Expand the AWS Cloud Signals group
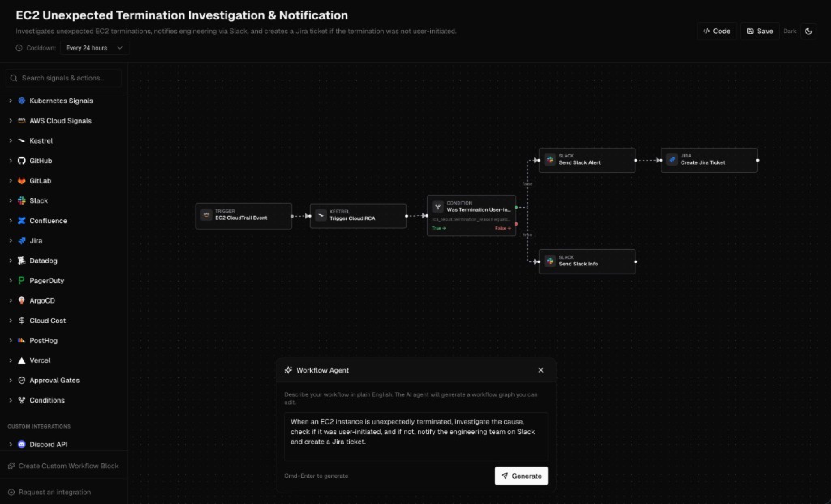The height and width of the screenshot is (504, 831). [11, 121]
